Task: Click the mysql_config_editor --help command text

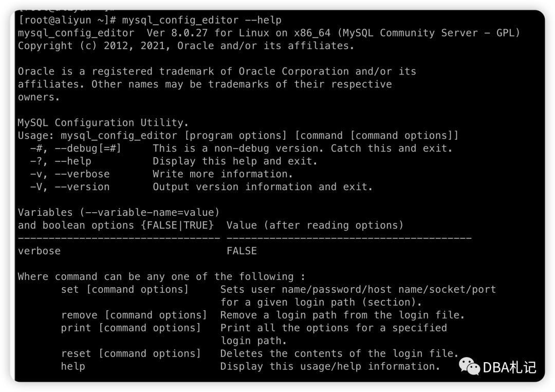Action: pyautogui.click(x=202, y=20)
